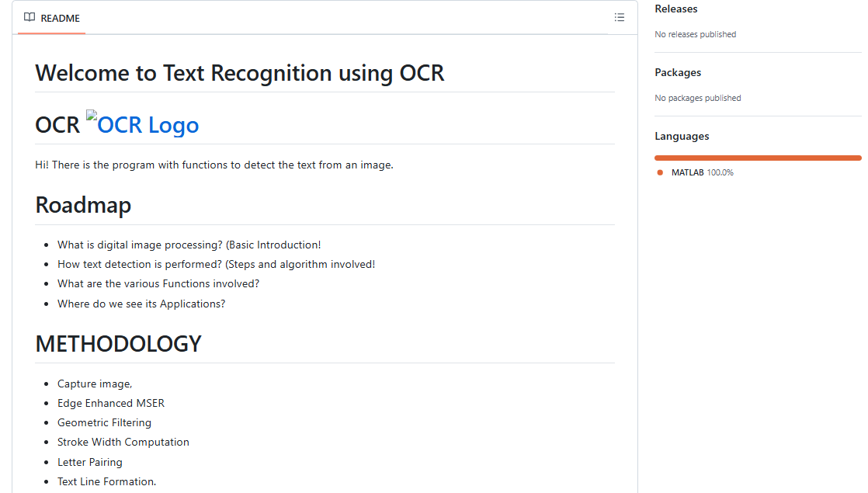
Task: Click the MATLAB 100.0% language link
Action: pyautogui.click(x=702, y=172)
